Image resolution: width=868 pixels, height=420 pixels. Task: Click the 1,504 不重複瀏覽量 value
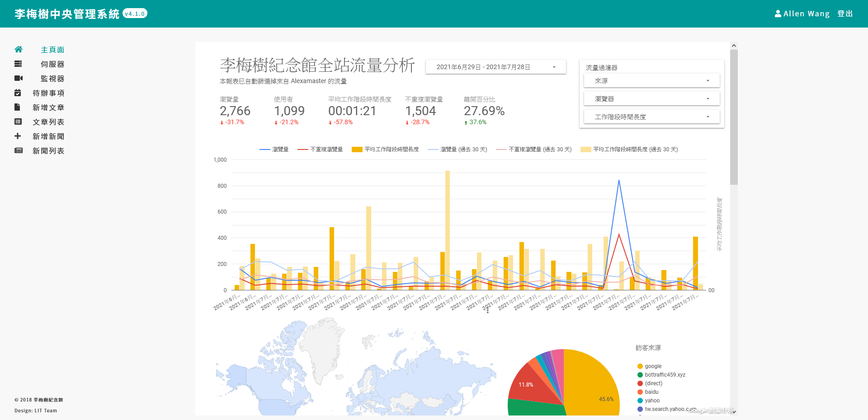point(420,111)
